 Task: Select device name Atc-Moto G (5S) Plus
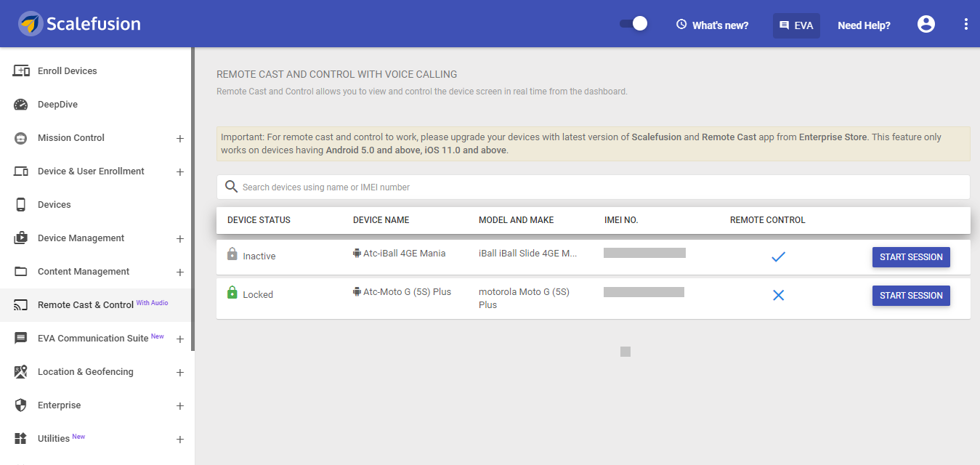(408, 292)
